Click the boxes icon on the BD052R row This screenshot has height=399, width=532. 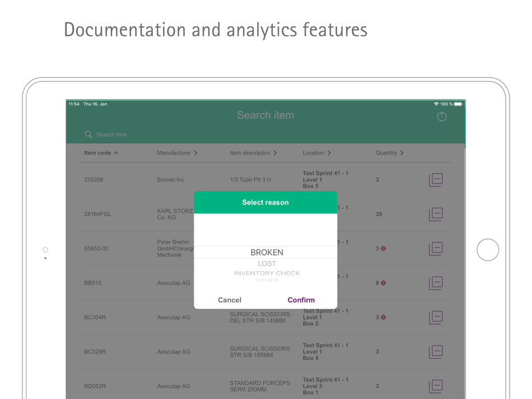435,386
